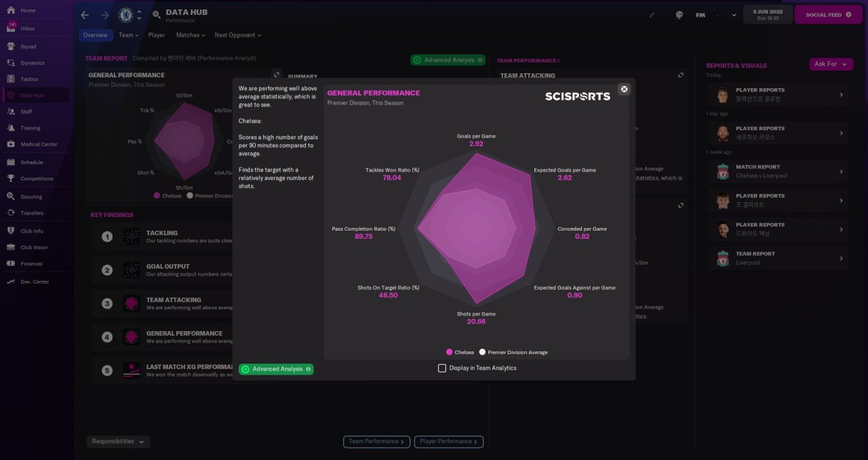Go forward with right arrow
This screenshot has width=868, height=460.
[104, 15]
